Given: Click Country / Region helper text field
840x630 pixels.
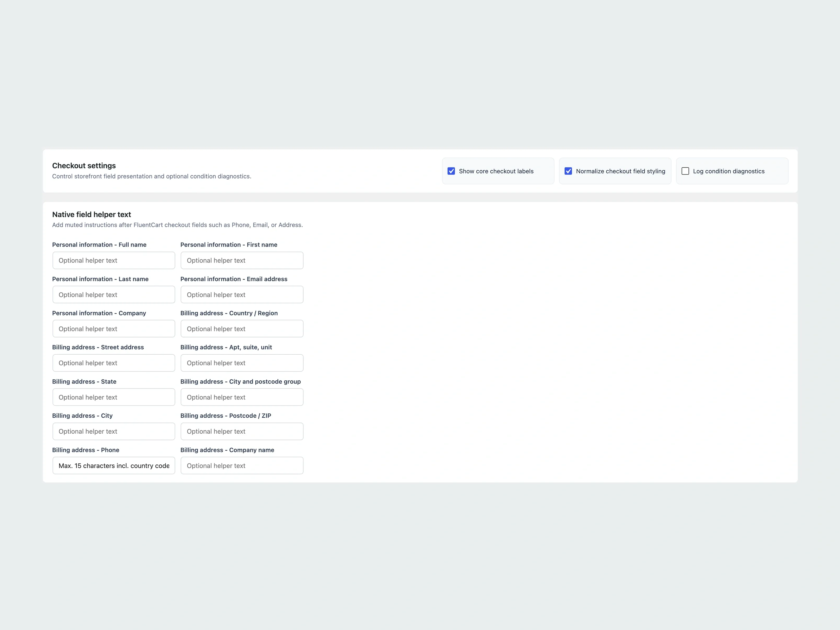Looking at the screenshot, I should (x=242, y=328).
